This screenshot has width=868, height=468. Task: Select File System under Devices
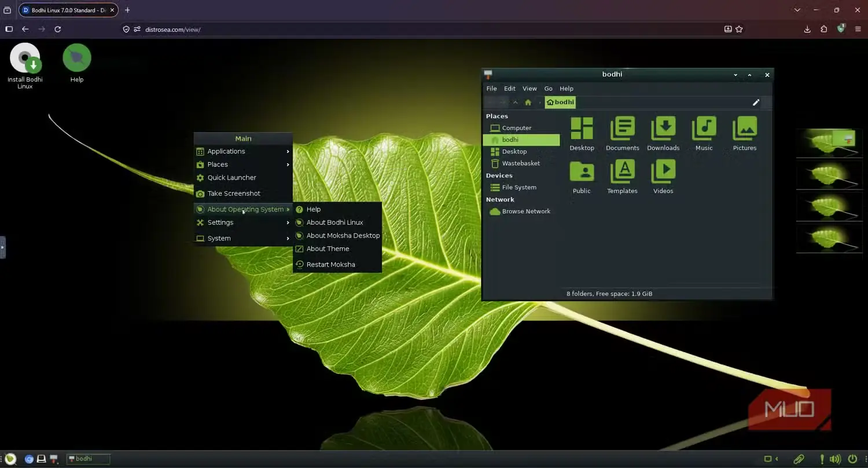tap(521, 188)
